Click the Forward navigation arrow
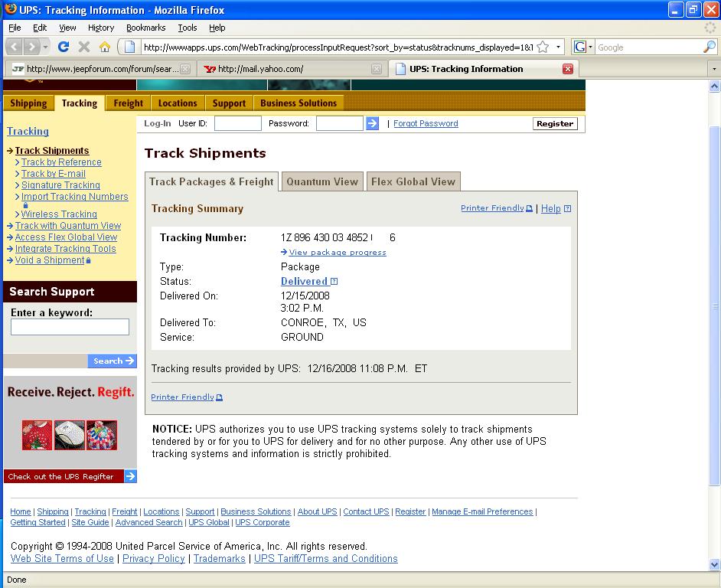Image resolution: width=721 pixels, height=588 pixels. pyautogui.click(x=31, y=47)
